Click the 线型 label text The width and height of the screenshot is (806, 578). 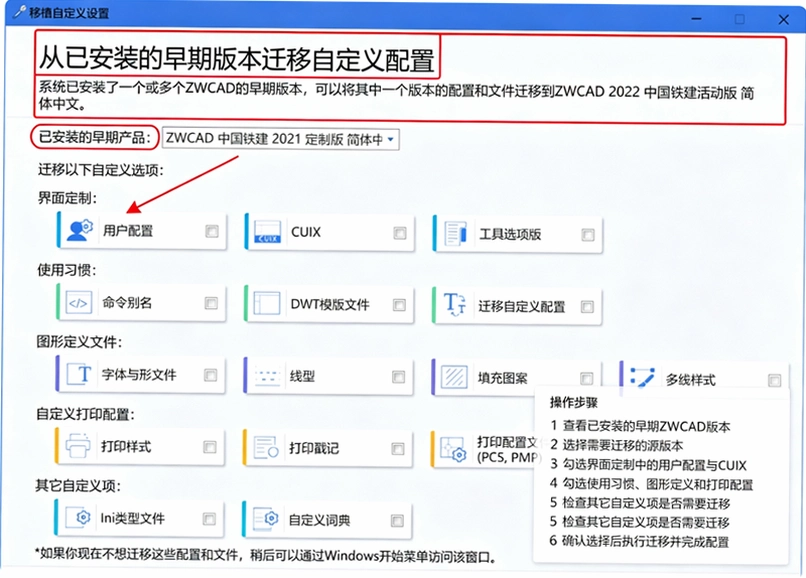click(x=302, y=376)
